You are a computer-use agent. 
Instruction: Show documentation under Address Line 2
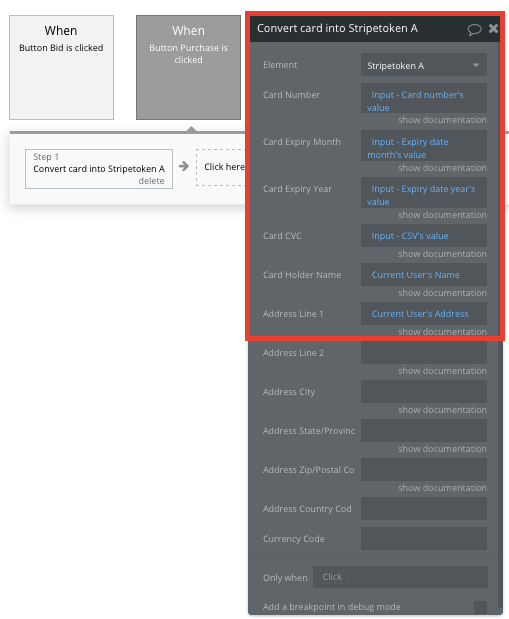point(442,371)
